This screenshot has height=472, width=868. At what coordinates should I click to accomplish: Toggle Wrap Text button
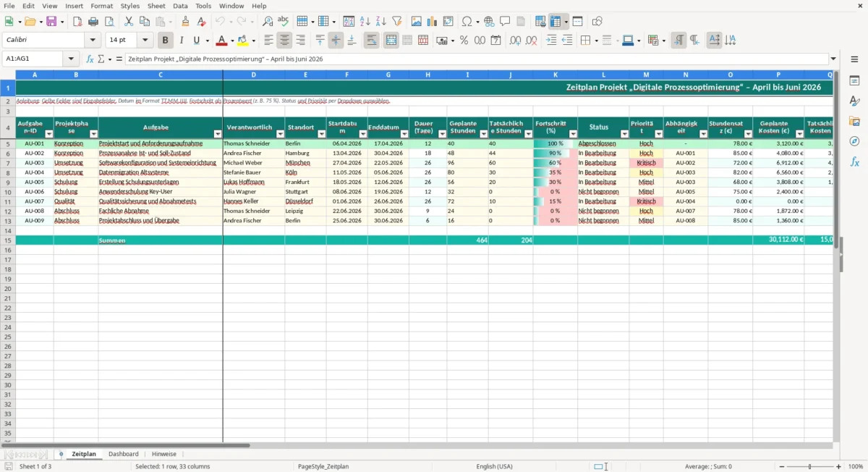[x=372, y=41]
